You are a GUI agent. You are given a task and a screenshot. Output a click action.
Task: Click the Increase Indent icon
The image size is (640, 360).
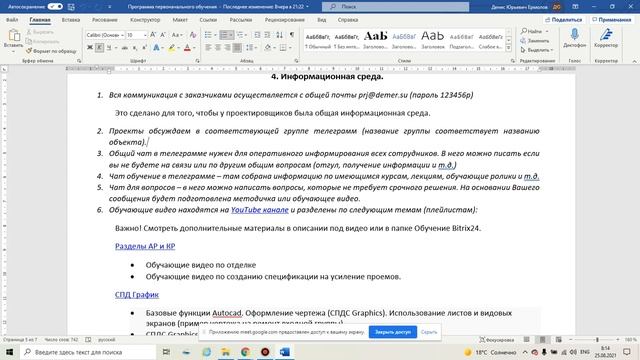coord(267,35)
